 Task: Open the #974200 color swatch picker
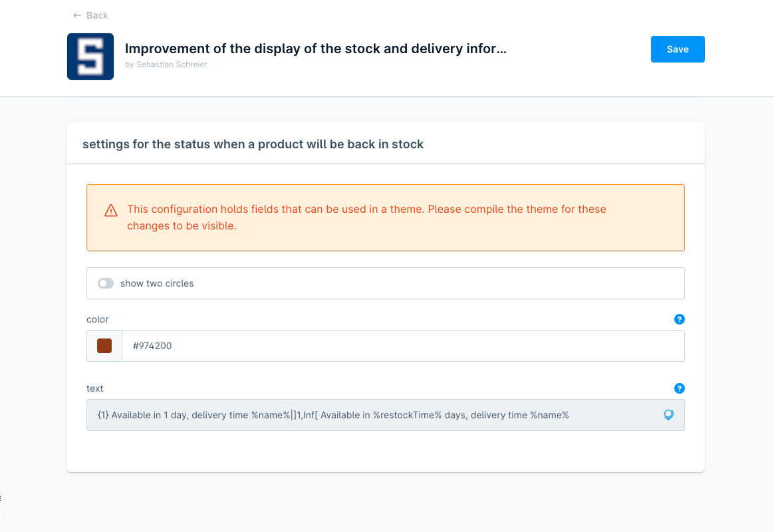(x=104, y=346)
